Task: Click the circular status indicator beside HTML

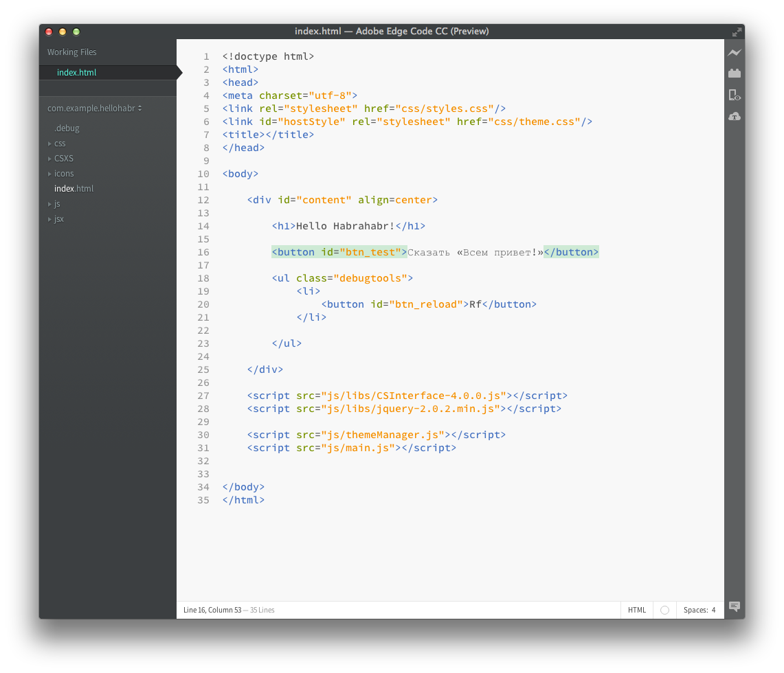Action: click(x=664, y=610)
